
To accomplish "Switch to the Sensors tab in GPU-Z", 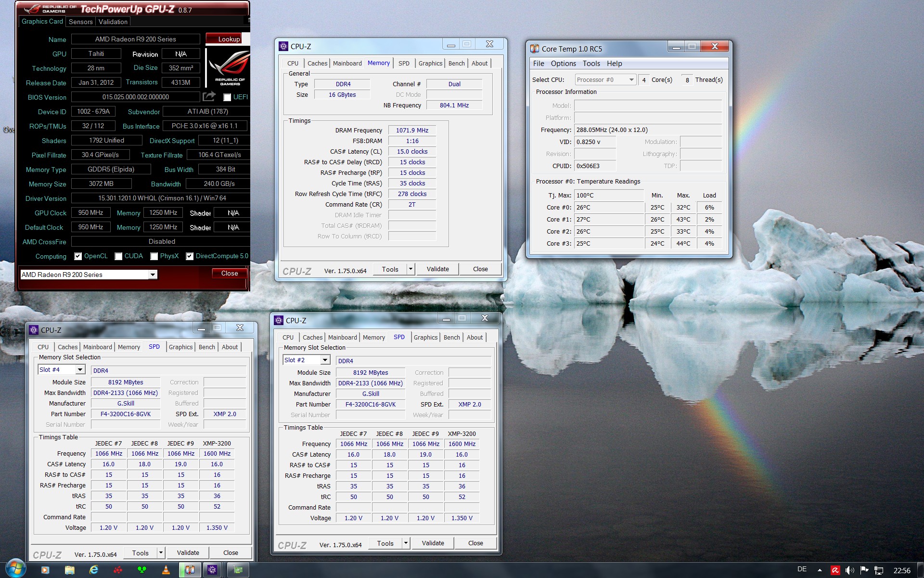I will [80, 22].
